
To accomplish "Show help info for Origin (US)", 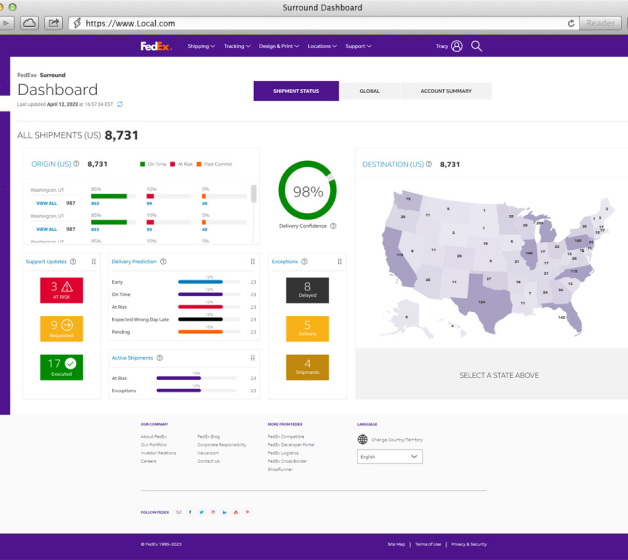I will click(x=76, y=164).
